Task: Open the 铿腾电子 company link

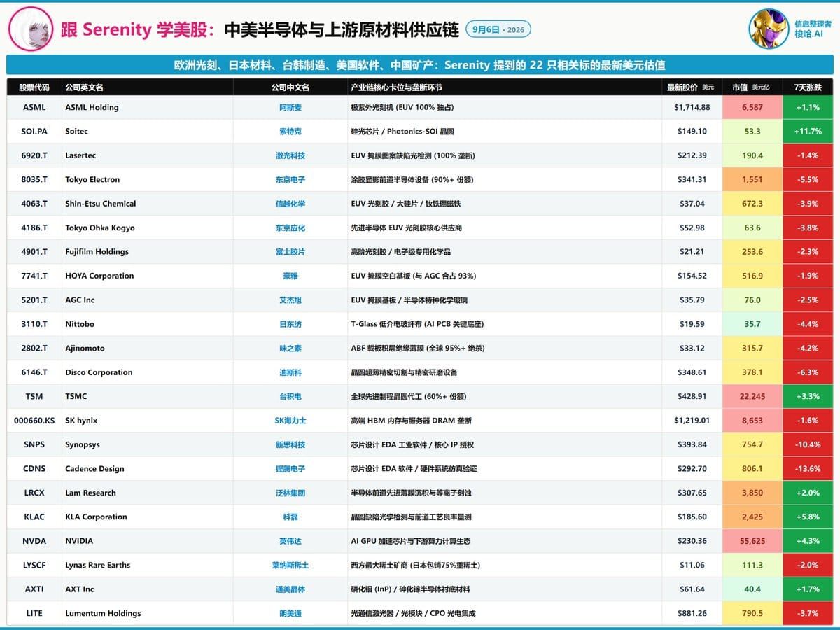Action: (290, 469)
